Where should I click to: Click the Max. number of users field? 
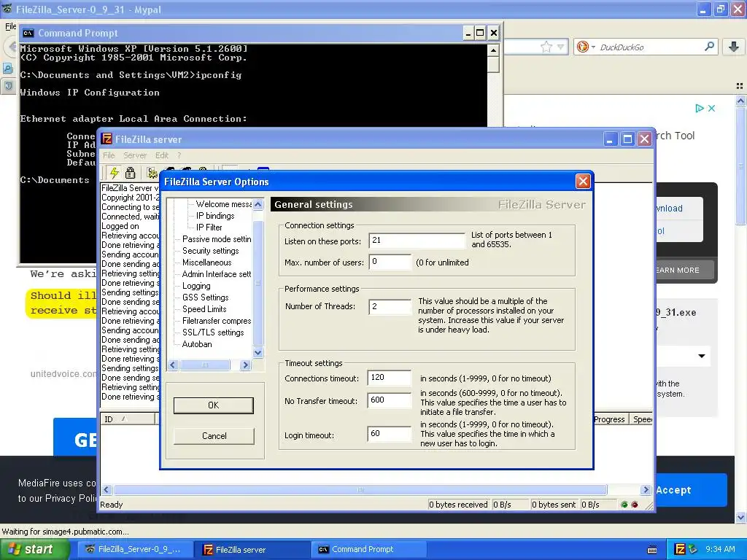390,262
